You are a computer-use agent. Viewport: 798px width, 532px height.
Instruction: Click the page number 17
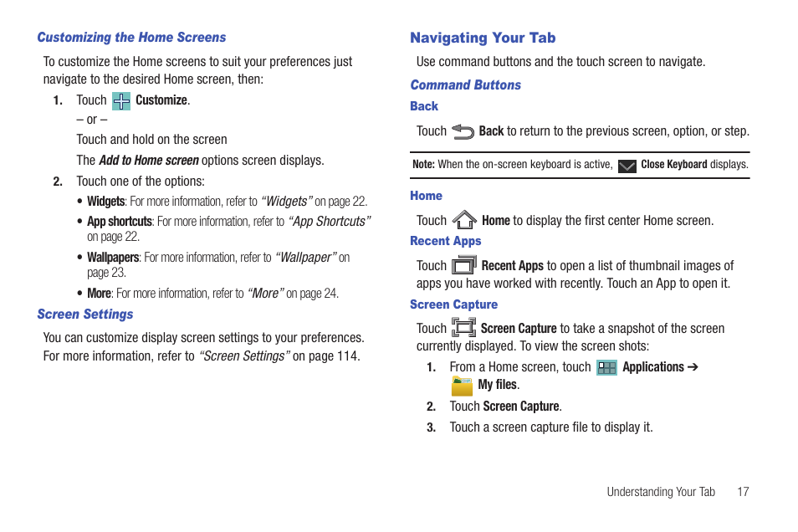click(743, 492)
